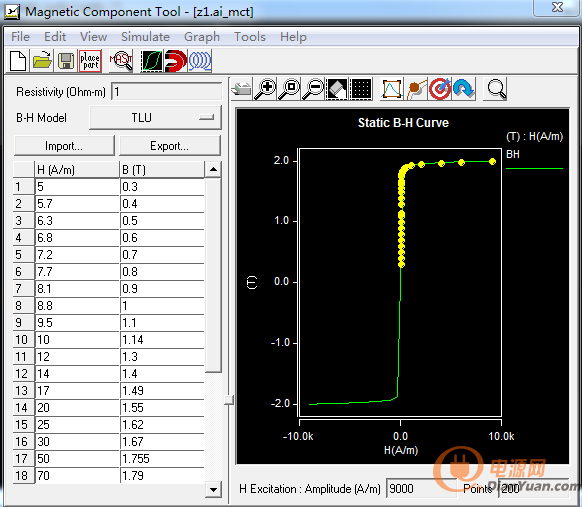The width and height of the screenshot is (582, 507).
Task: Click the Export... button
Action: (170, 146)
